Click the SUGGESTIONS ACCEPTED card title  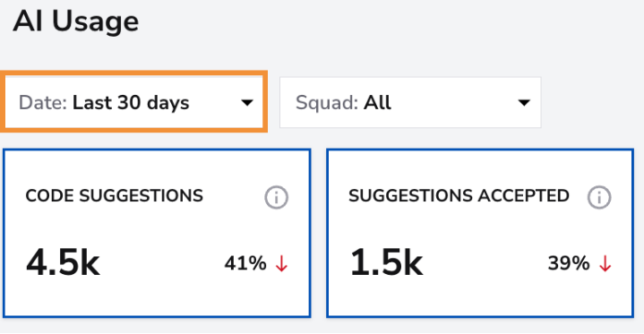pos(459,196)
